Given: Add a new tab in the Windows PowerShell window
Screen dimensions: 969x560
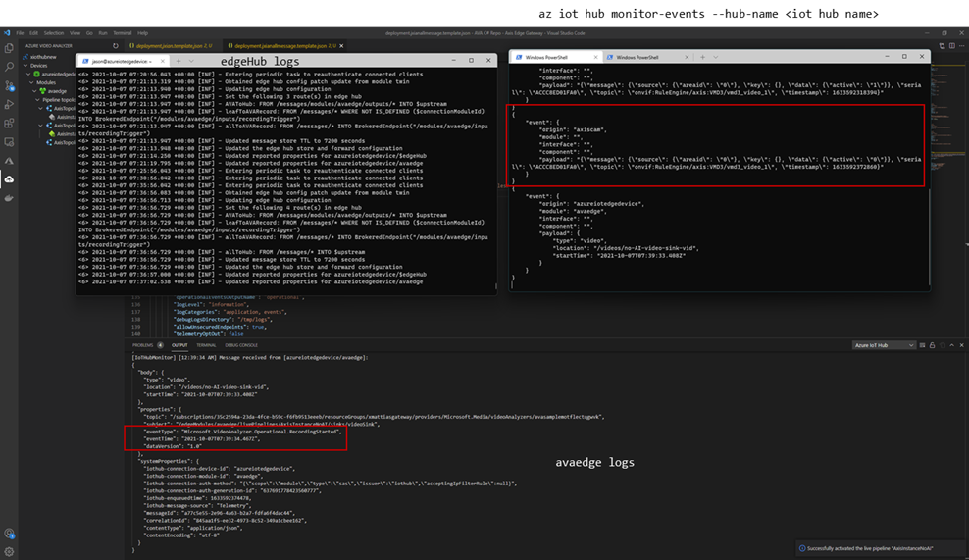Looking at the screenshot, I should point(702,57).
